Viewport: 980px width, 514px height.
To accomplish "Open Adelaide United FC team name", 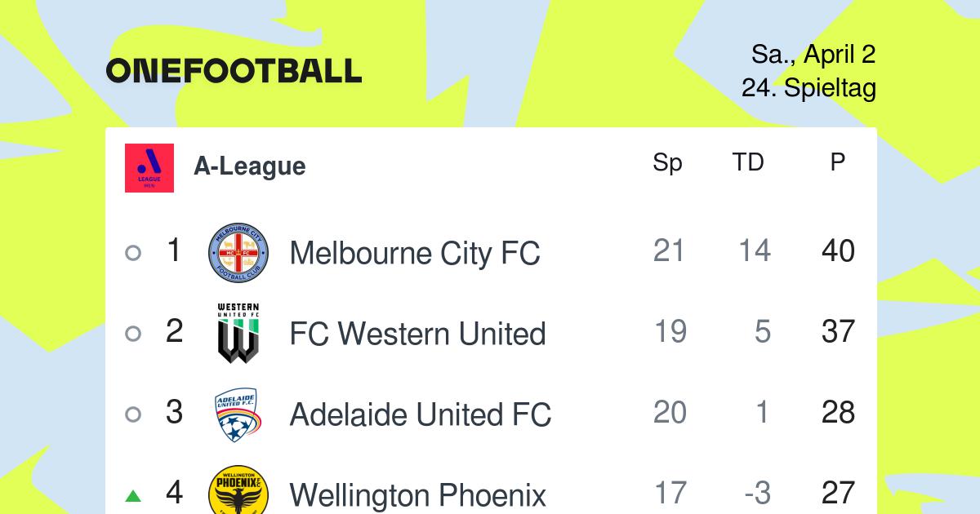I will tap(421, 414).
